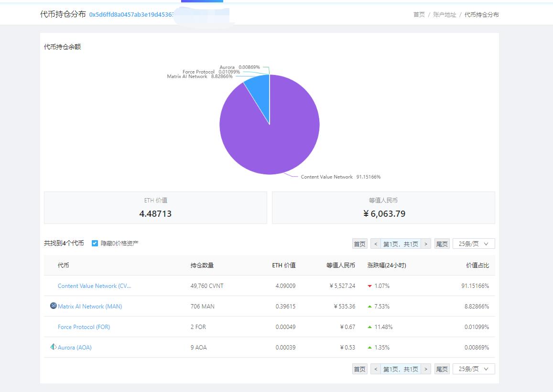This screenshot has width=553, height=392.
Task: Click the bottom previous page arrow
Action: click(x=376, y=369)
